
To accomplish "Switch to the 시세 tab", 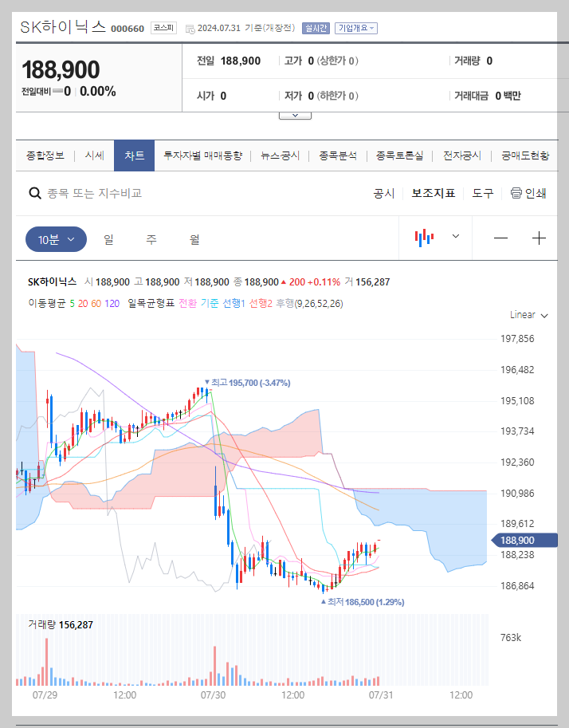I will click(93, 155).
